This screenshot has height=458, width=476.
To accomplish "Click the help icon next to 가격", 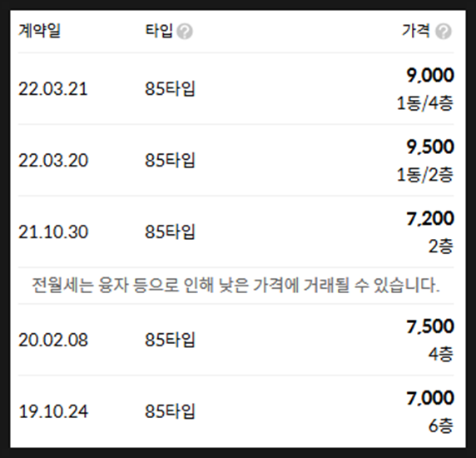I will pyautogui.click(x=444, y=32).
